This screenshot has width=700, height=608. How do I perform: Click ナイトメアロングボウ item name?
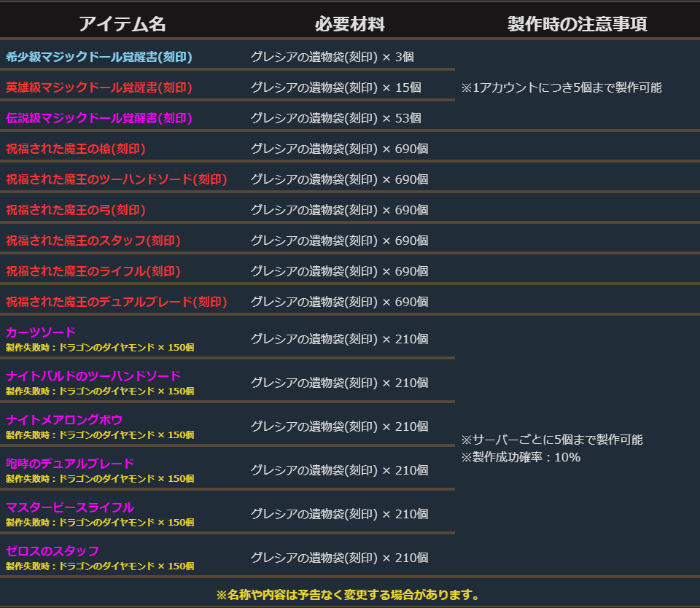(x=64, y=420)
